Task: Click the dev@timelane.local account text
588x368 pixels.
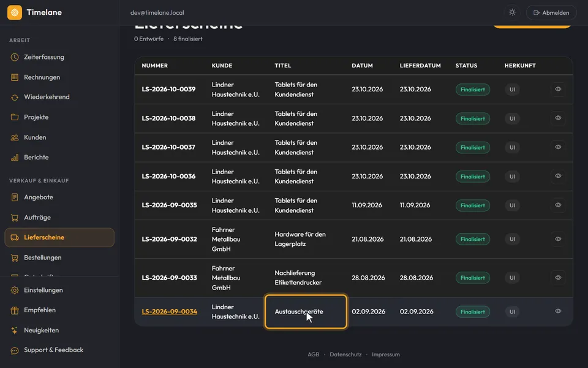Action: (x=157, y=12)
